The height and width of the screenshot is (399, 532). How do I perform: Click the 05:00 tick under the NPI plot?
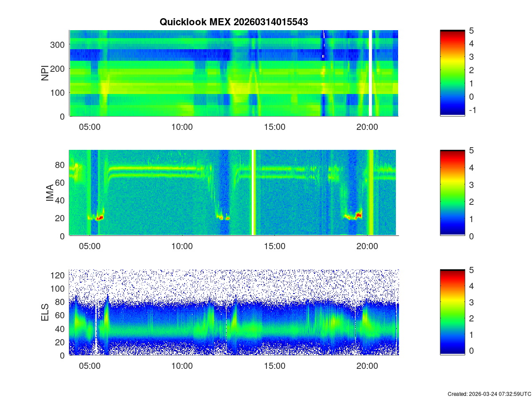click(90, 127)
